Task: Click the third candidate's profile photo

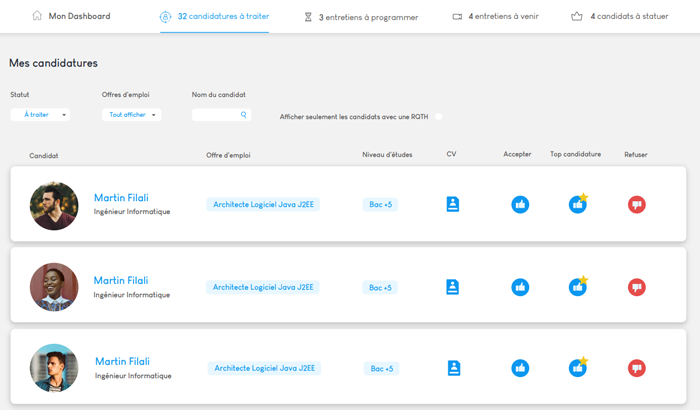Action: [x=54, y=368]
